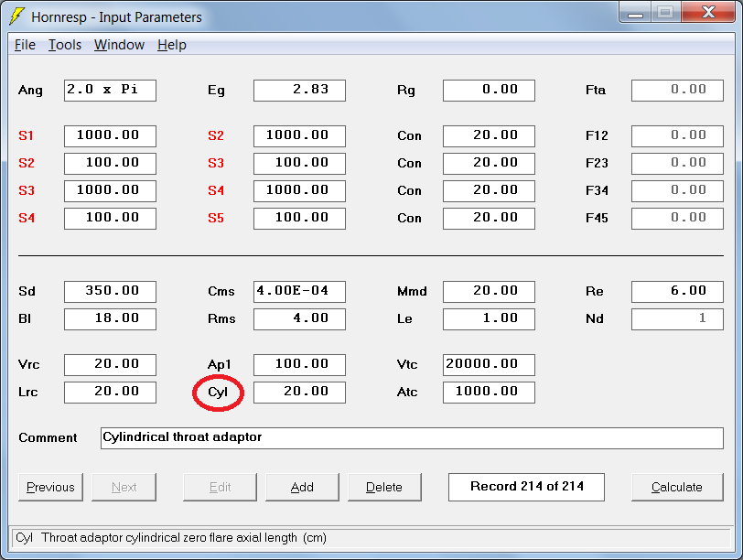This screenshot has width=743, height=560.
Task: Click the red S5 label
Action: click(216, 219)
